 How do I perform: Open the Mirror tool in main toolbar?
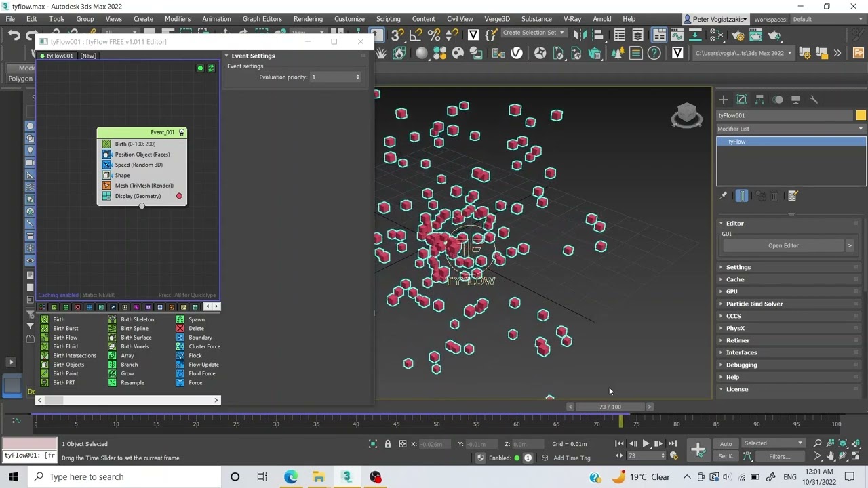[580, 35]
